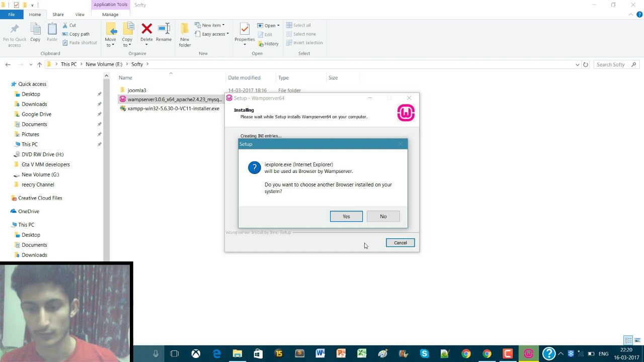Click New Volume (E:) in the address bar
The image size is (644, 362).
[x=104, y=64]
